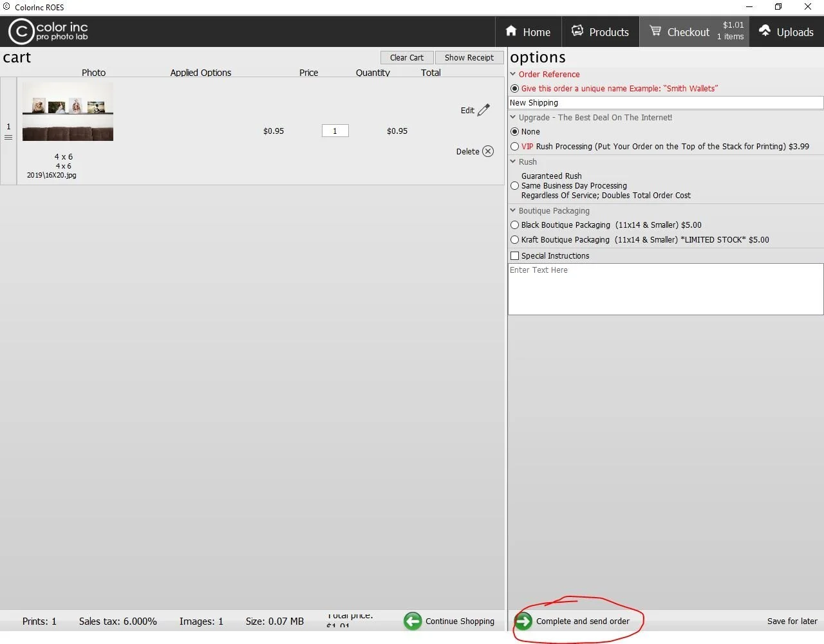Screen dimensions: 824x644
Task: Click the Delete label for cart item
Action: (x=468, y=152)
